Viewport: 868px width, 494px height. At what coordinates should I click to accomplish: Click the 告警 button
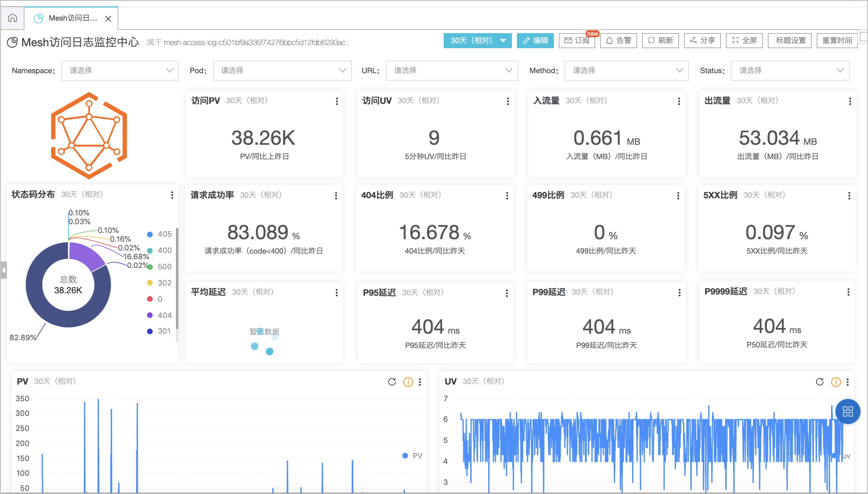(x=619, y=41)
